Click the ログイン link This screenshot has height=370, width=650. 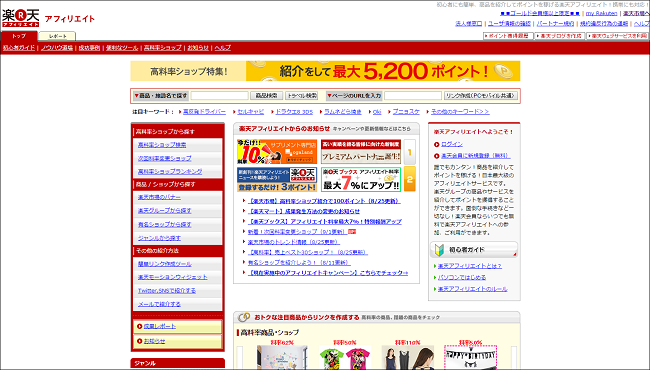pos(452,144)
